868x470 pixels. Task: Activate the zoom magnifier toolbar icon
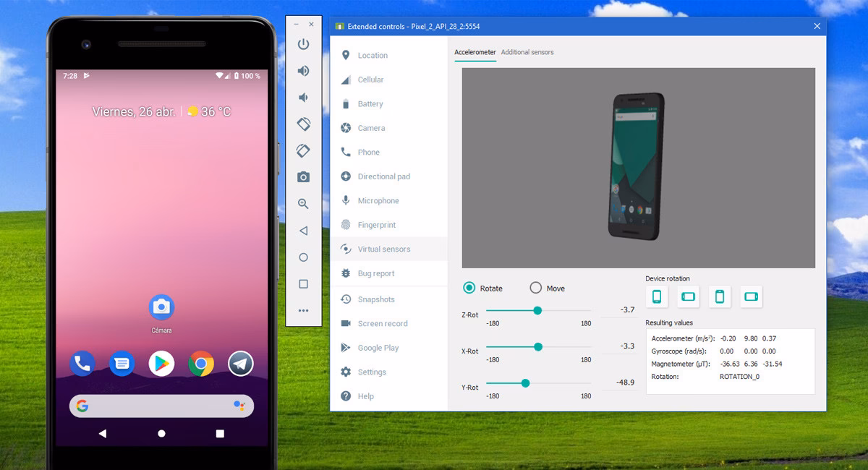303,204
